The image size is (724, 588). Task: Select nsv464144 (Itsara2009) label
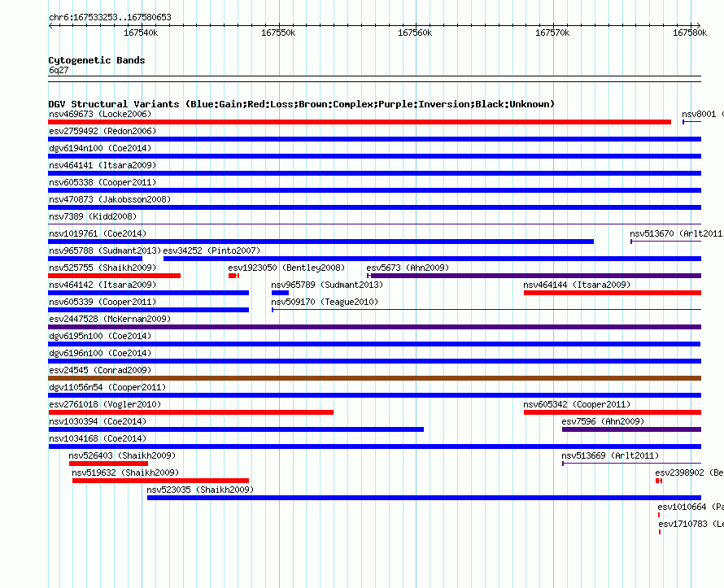pyautogui.click(x=577, y=285)
